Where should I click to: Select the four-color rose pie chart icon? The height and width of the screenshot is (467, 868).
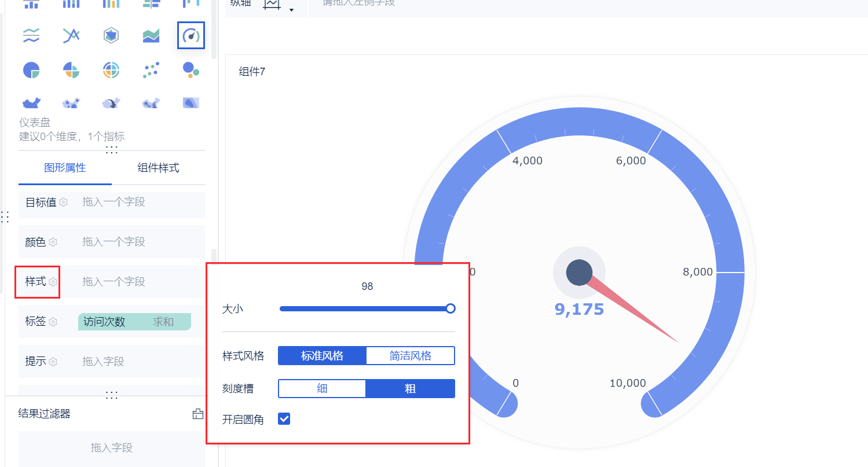71,71
